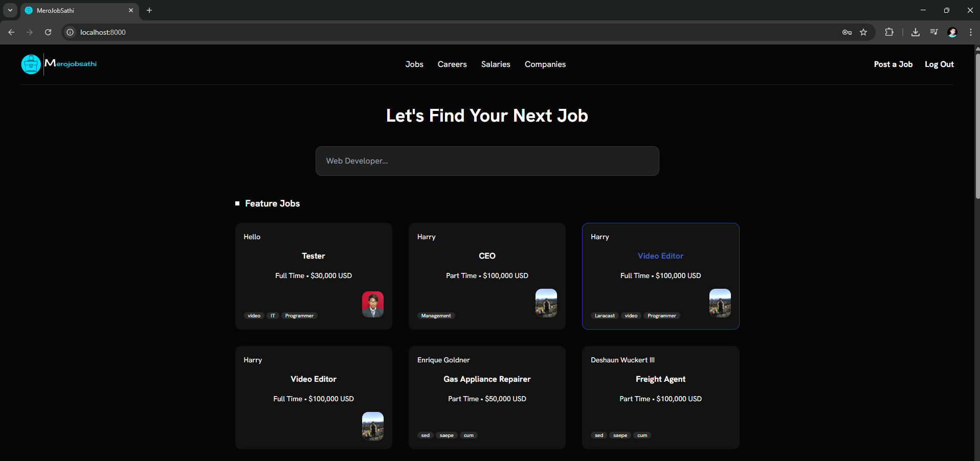Bookmark this page with the star icon
The image size is (980, 461).
coord(863,32)
